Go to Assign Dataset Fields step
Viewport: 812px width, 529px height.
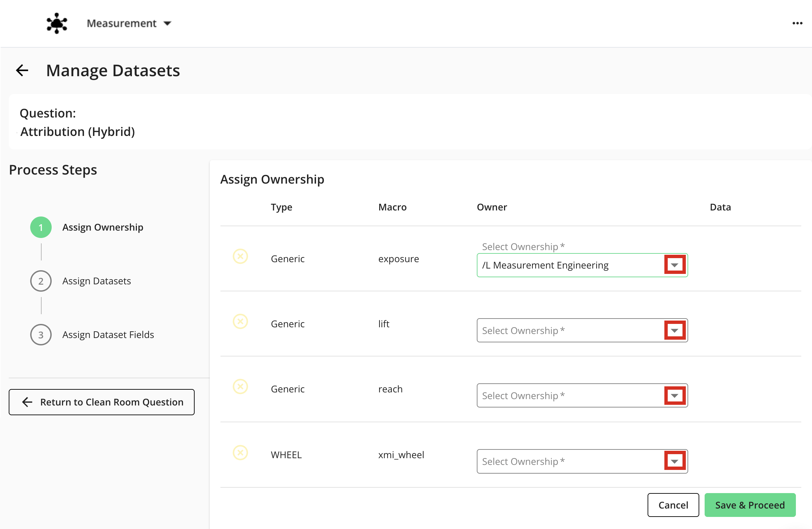pos(108,334)
